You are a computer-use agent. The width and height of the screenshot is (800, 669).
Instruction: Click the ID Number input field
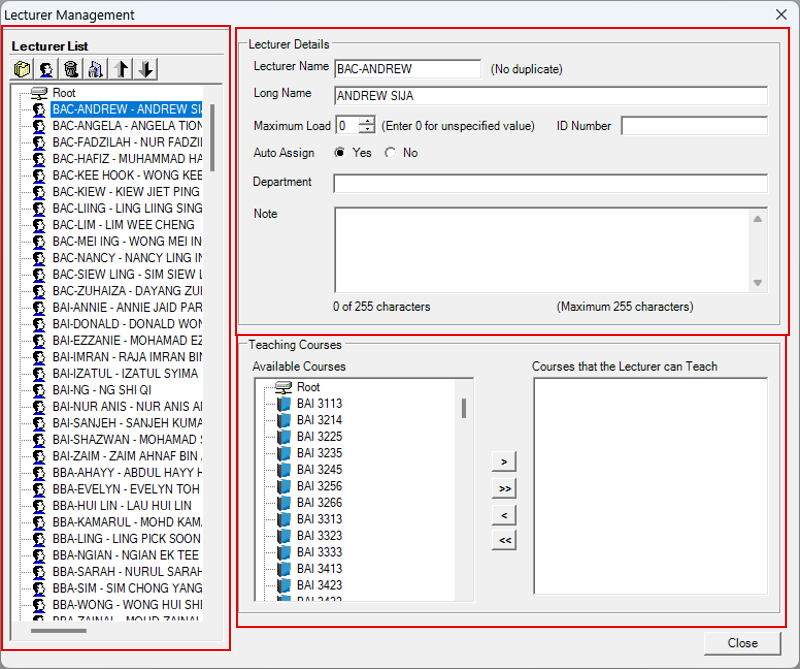(x=694, y=126)
